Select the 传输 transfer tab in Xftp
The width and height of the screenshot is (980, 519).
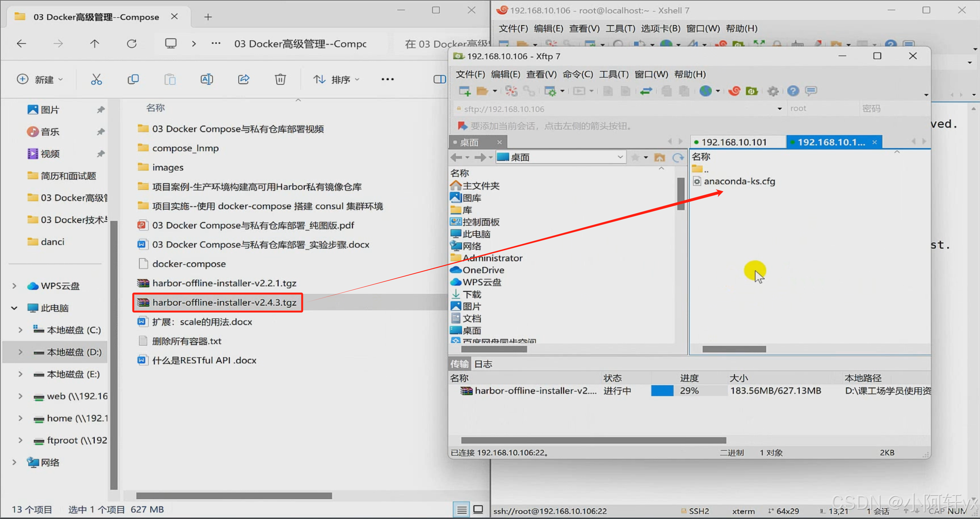pos(459,364)
